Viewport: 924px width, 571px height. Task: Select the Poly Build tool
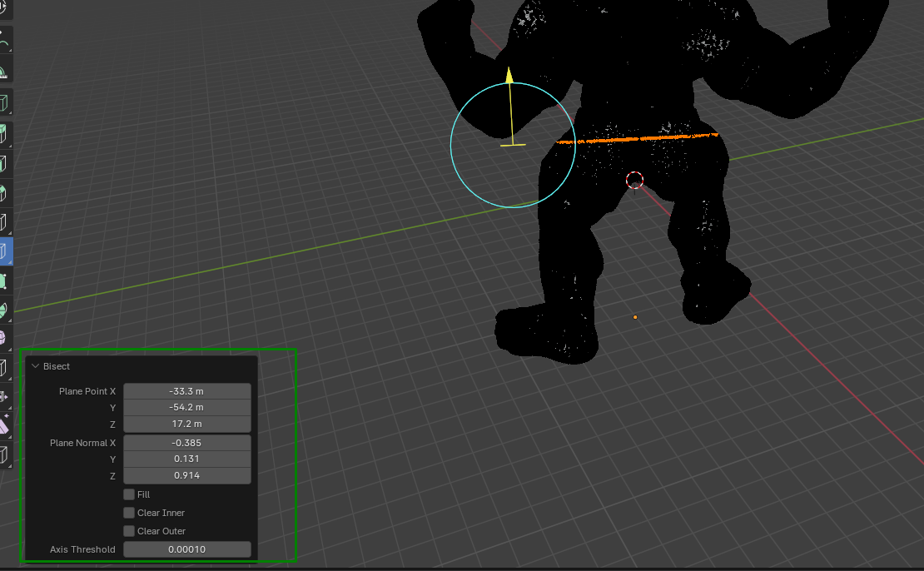[x=3, y=281]
